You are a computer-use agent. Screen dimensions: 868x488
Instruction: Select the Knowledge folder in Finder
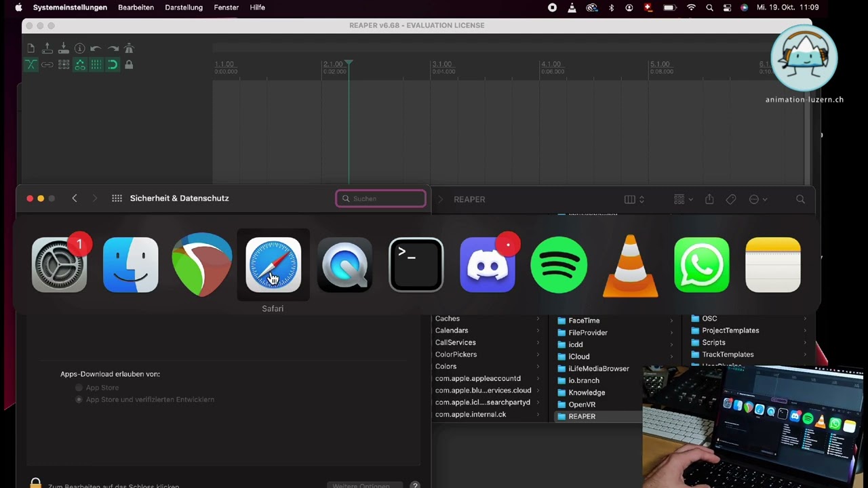tap(587, 392)
